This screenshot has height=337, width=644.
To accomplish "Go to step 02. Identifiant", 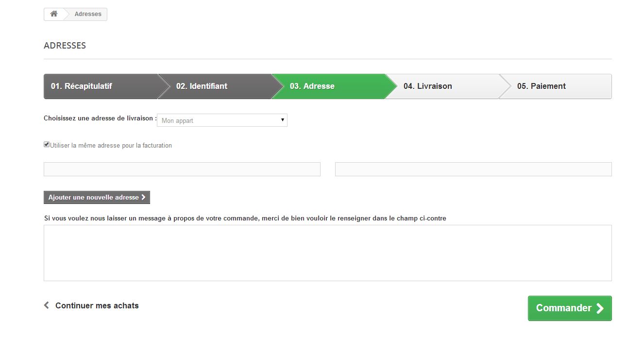I will pyautogui.click(x=214, y=86).
